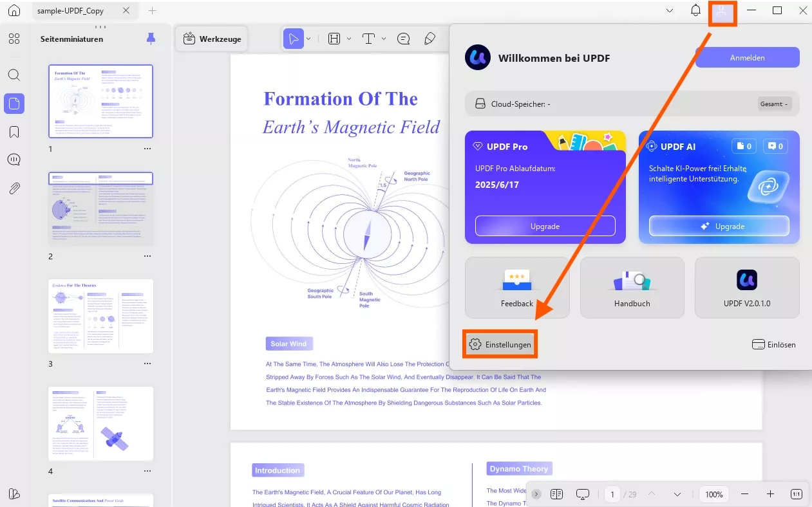Select the cursor pointer tool

coord(294,39)
